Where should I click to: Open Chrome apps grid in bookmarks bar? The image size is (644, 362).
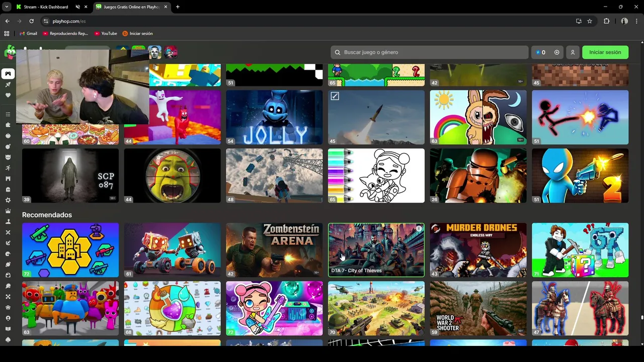[7, 33]
